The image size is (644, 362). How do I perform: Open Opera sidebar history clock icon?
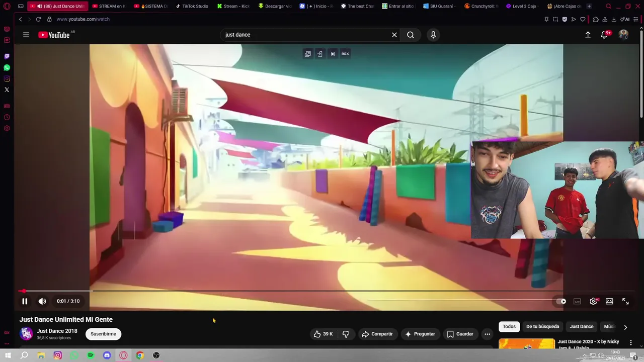7,117
